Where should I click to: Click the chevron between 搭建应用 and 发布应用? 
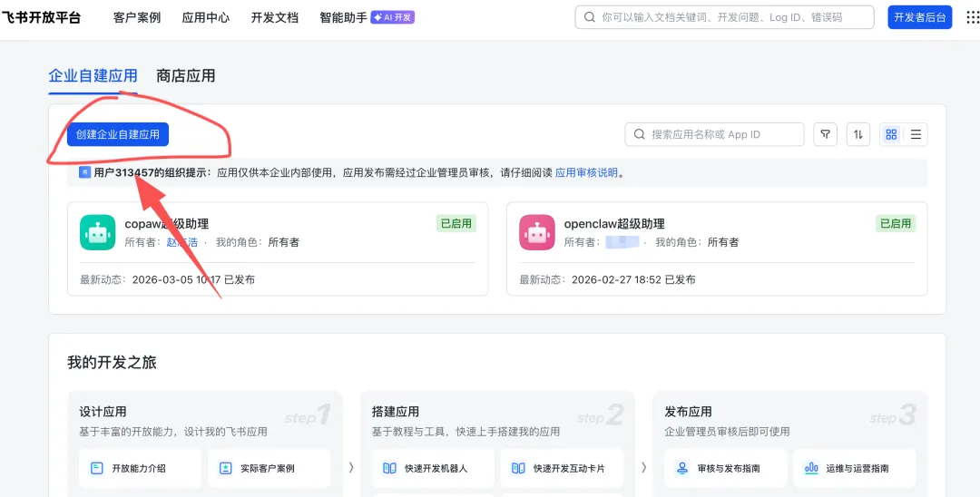pyautogui.click(x=643, y=468)
